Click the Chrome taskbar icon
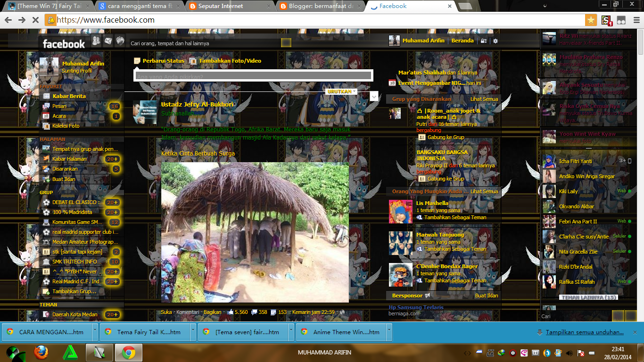This screenshot has width=644, height=362. (129, 352)
